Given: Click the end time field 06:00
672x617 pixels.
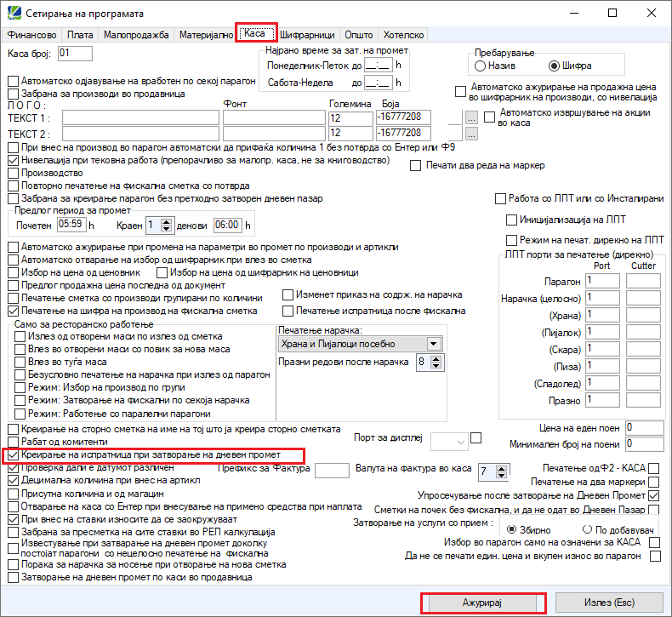Looking at the screenshot, I should (x=228, y=226).
